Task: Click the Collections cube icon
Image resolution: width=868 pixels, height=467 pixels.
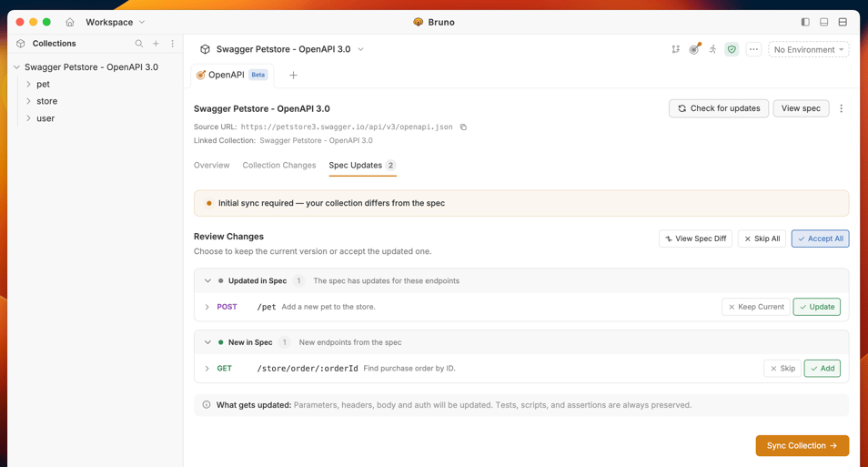Action: (21, 43)
